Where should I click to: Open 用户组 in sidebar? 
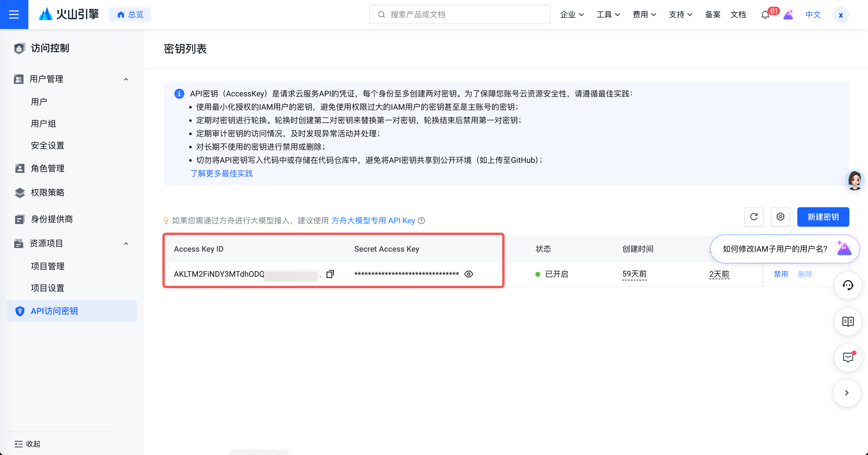[43, 124]
